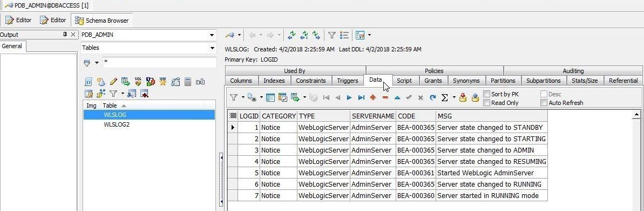The width and height of the screenshot is (644, 211).
Task: Insert a new row with the plus icon
Action: point(373,98)
